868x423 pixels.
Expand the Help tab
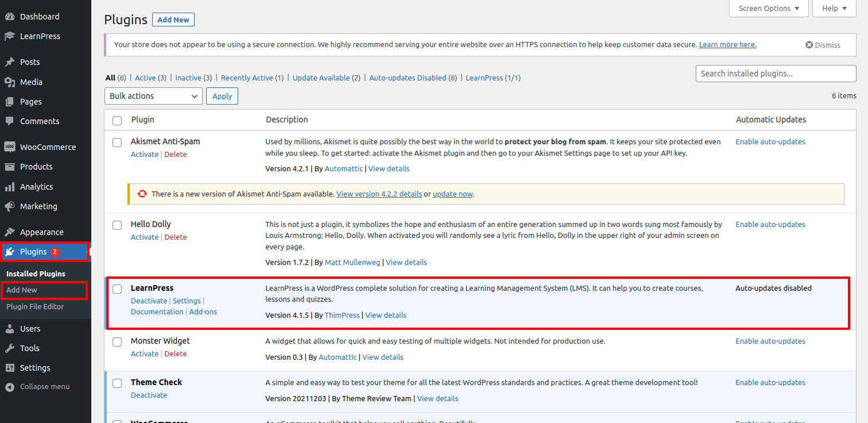[x=834, y=9]
